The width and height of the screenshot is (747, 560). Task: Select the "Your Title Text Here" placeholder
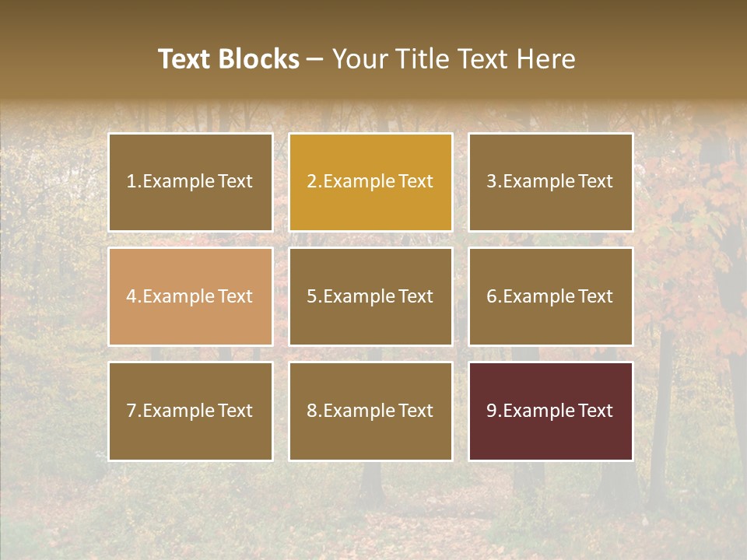coord(454,59)
